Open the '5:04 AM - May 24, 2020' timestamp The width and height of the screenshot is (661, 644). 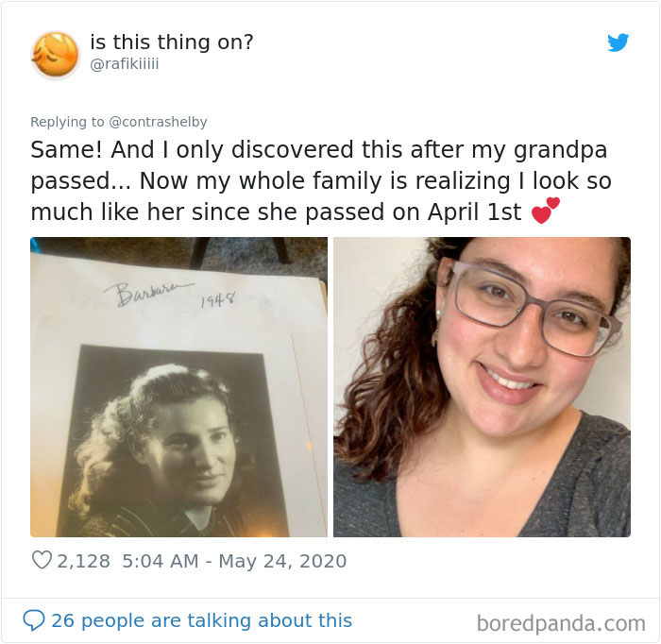pyautogui.click(x=234, y=561)
